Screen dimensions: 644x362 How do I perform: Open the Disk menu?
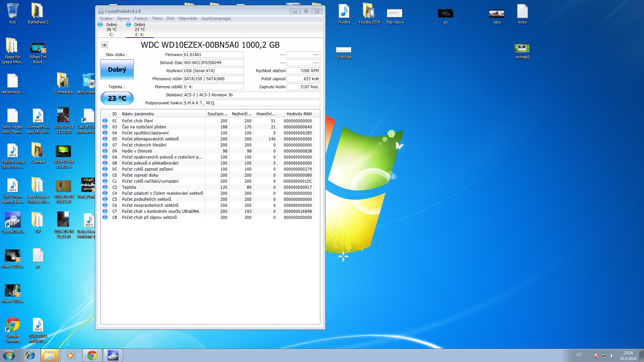pyautogui.click(x=170, y=18)
